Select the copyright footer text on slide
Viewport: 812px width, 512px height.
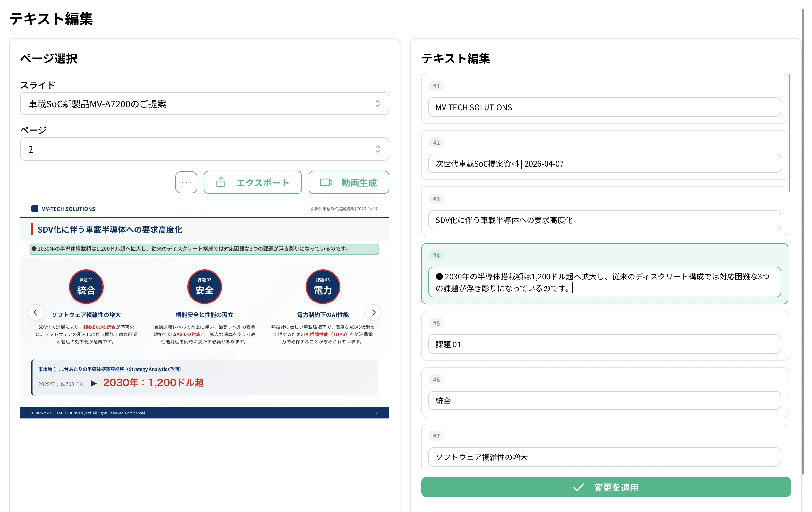88,413
